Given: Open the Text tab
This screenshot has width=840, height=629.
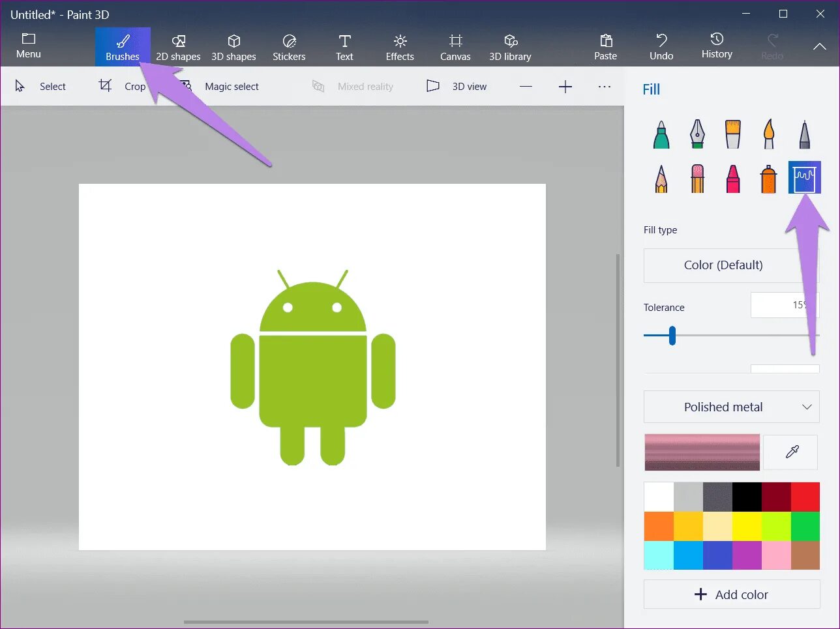Looking at the screenshot, I should [x=344, y=48].
